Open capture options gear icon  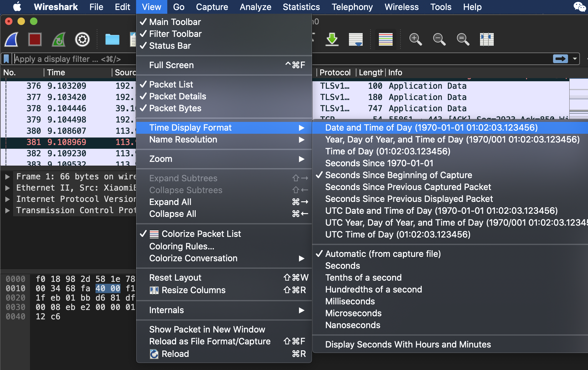point(82,39)
